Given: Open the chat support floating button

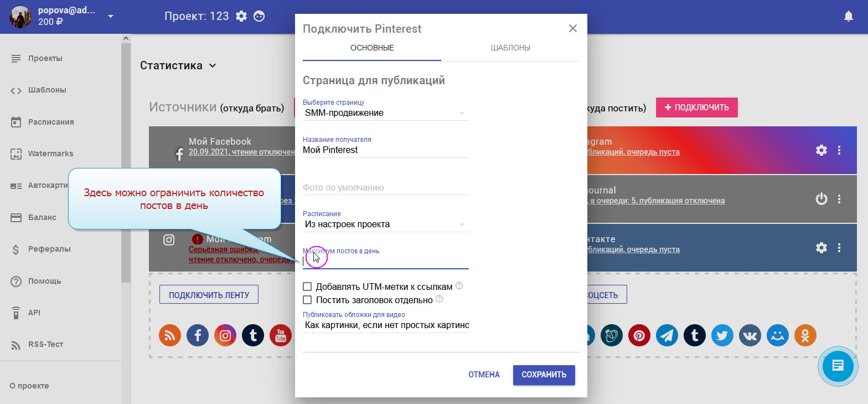Looking at the screenshot, I should tap(838, 366).
